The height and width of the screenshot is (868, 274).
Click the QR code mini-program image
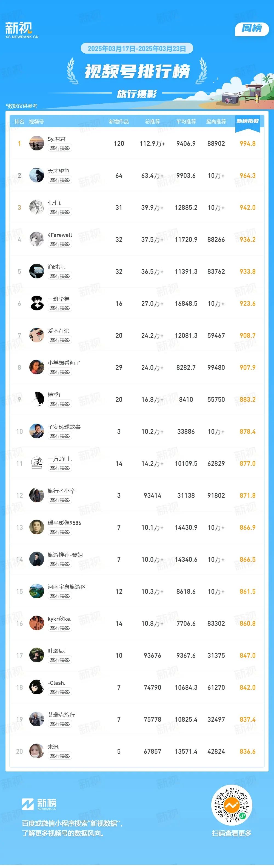(x=232, y=805)
